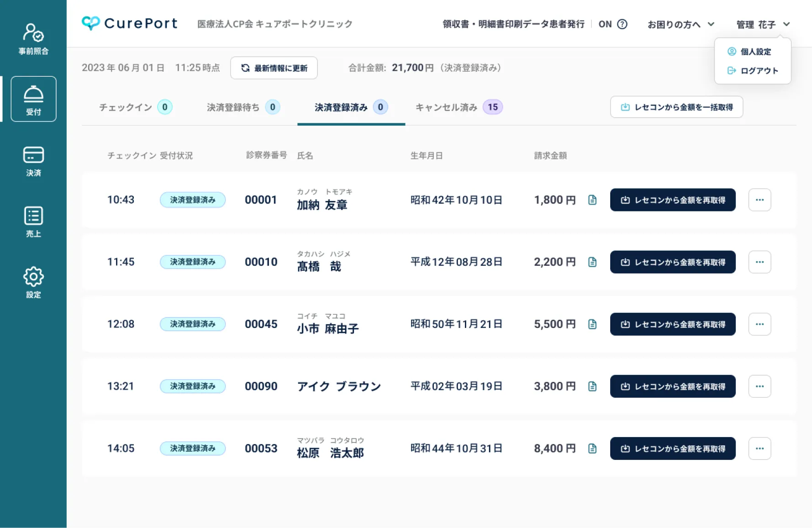The height and width of the screenshot is (528, 812).
Task: Open receipt document icon for 髙橋 哉
Action: pos(592,262)
